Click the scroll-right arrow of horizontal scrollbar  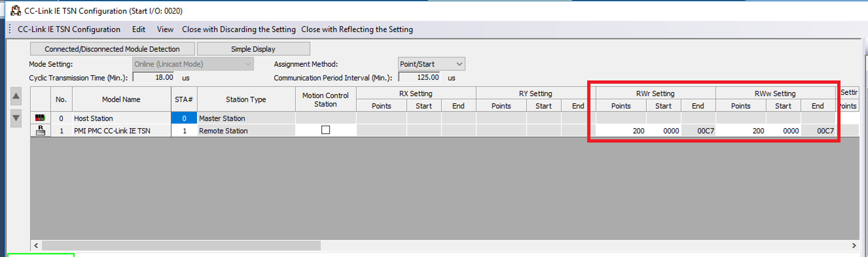[854, 246]
